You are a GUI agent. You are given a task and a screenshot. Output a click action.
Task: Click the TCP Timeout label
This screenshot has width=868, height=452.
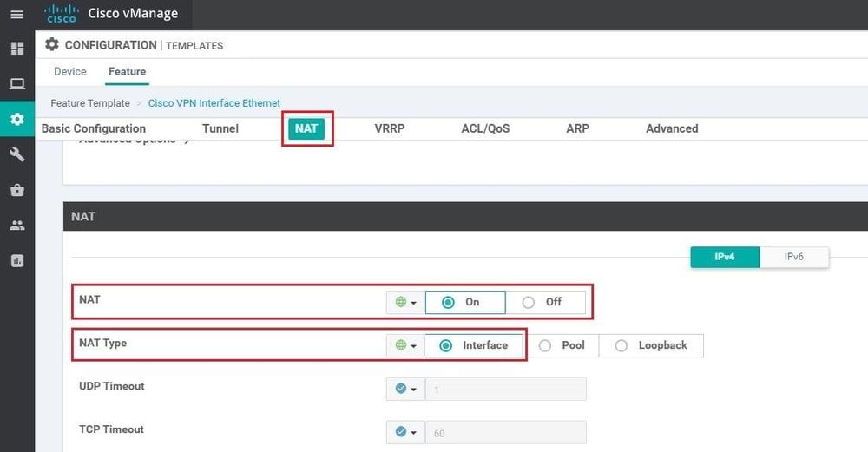111,429
